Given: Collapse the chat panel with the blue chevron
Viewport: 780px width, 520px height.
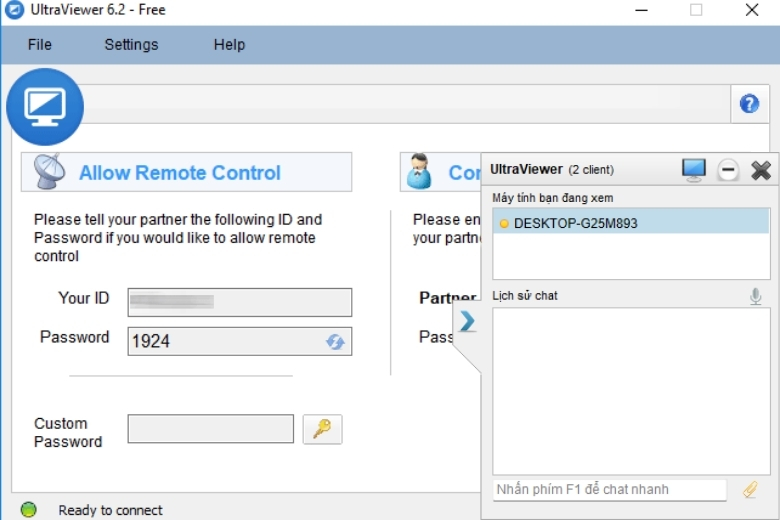Looking at the screenshot, I should [x=467, y=321].
